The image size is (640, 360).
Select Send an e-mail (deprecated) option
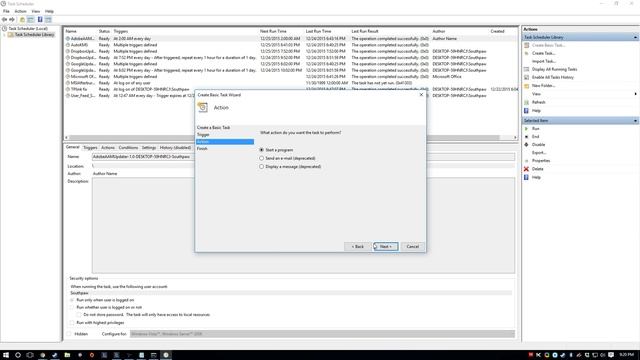pos(262,158)
